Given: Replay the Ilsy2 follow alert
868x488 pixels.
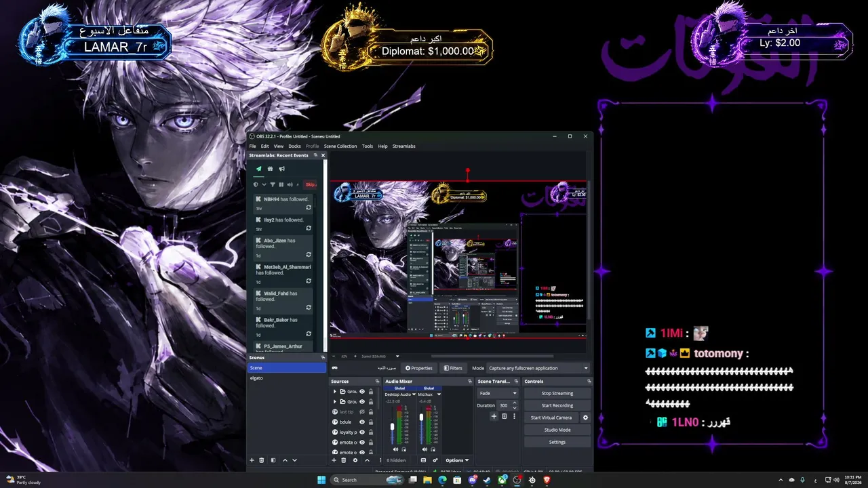Looking at the screenshot, I should (309, 228).
